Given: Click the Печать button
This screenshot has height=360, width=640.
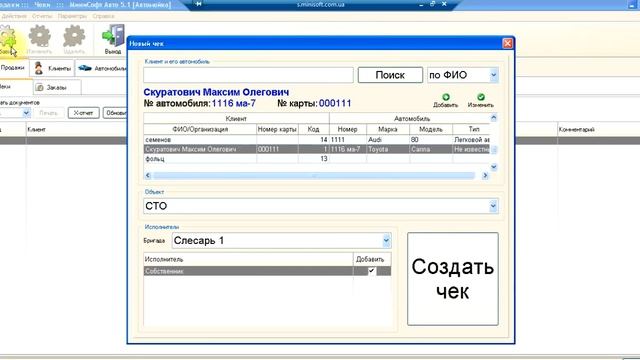Looking at the screenshot, I should 48,113.
